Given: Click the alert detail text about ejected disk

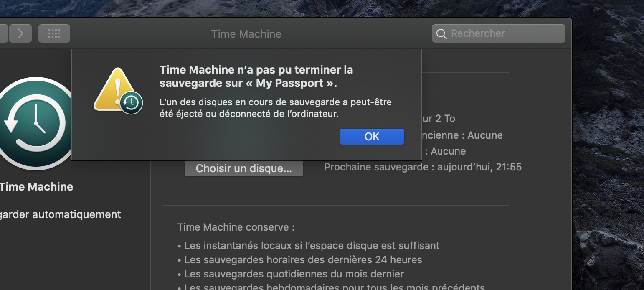Looking at the screenshot, I should tap(276, 108).
